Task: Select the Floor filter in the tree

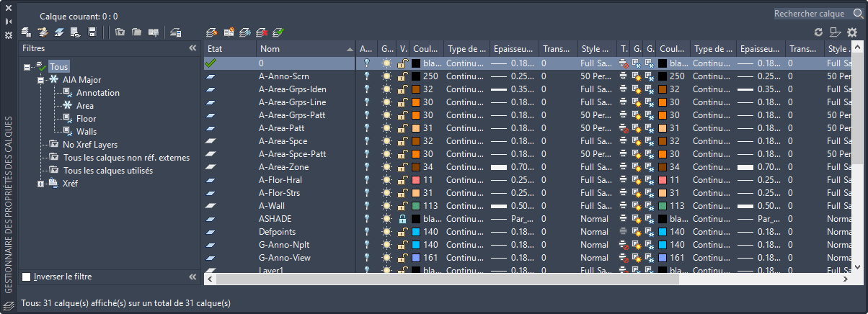Action: [86, 119]
